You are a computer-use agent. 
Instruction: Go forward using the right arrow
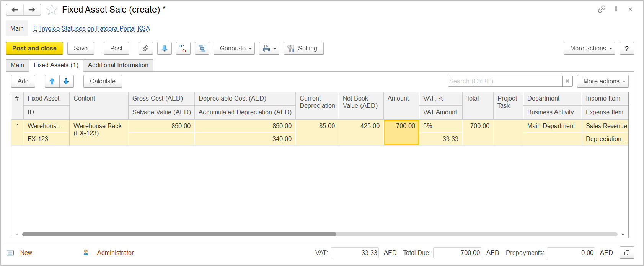coord(32,10)
